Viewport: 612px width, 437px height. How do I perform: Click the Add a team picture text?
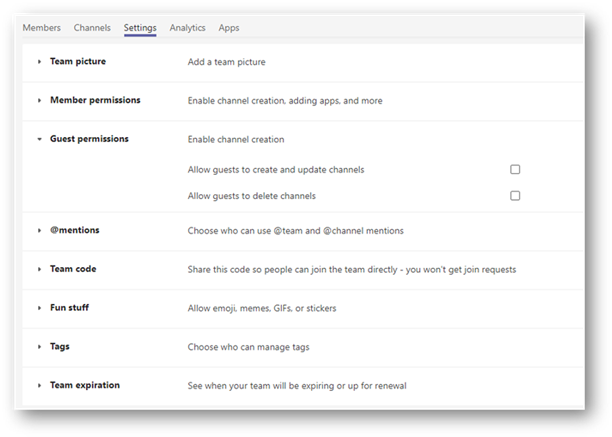(226, 62)
